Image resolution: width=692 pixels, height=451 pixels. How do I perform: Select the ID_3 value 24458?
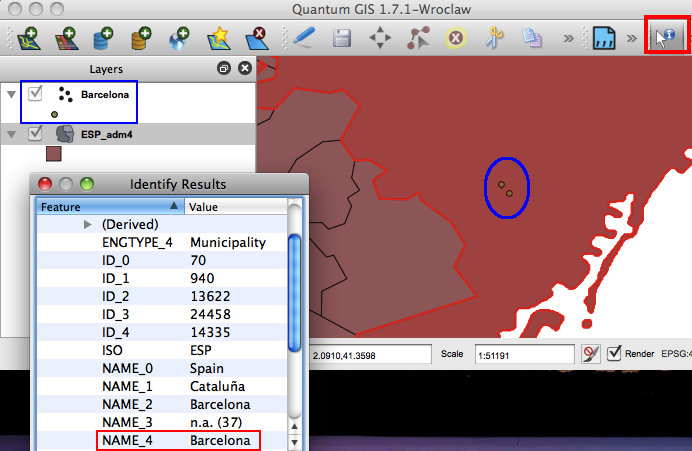[210, 314]
